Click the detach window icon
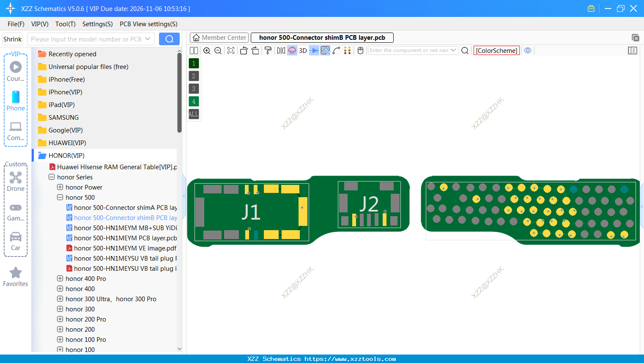The height and width of the screenshot is (363, 644). coord(635,38)
